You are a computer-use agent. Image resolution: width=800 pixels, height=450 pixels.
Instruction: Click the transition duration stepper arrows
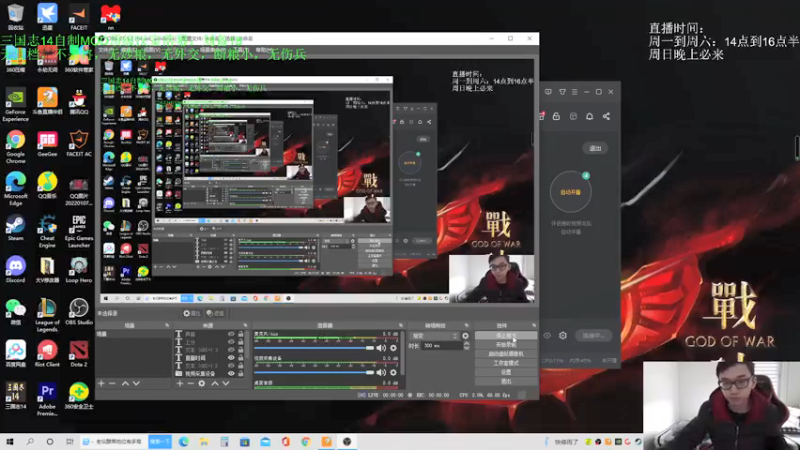point(466,346)
